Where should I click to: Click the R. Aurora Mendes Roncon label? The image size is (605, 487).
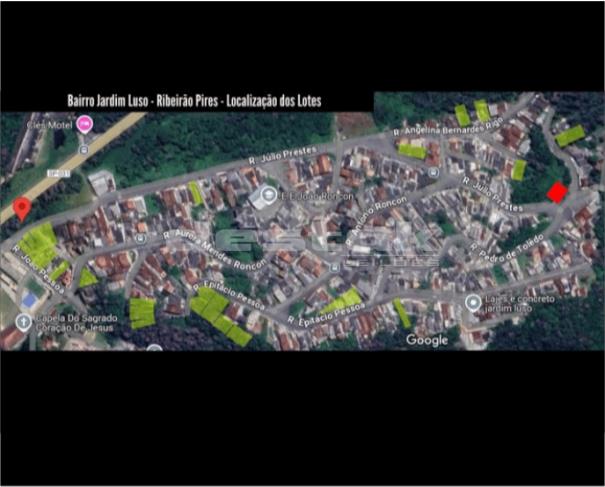point(215,250)
